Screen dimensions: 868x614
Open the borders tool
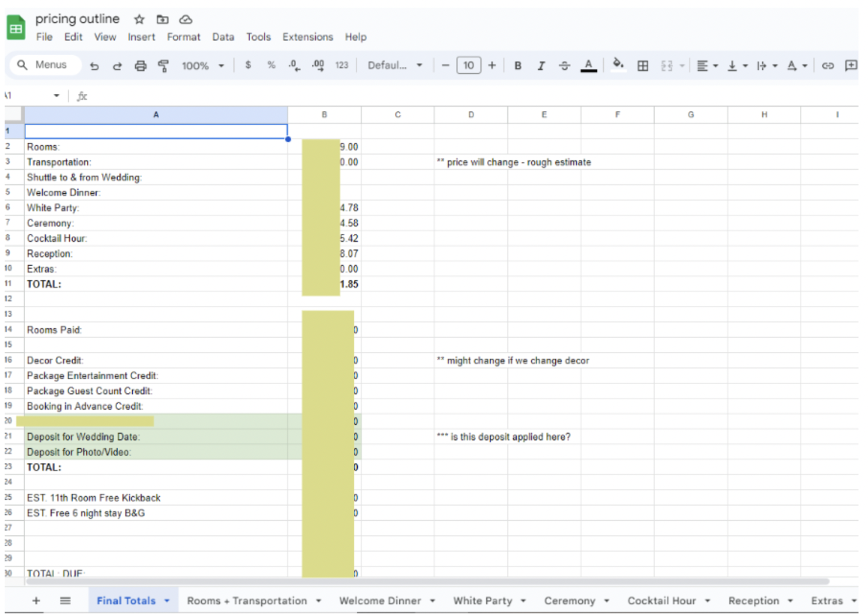pos(642,66)
